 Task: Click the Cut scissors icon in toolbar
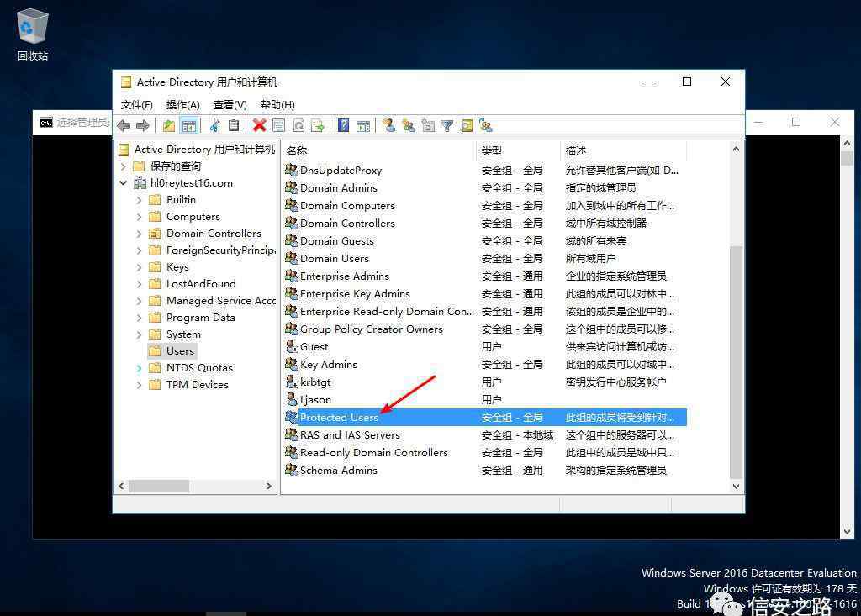click(x=214, y=126)
